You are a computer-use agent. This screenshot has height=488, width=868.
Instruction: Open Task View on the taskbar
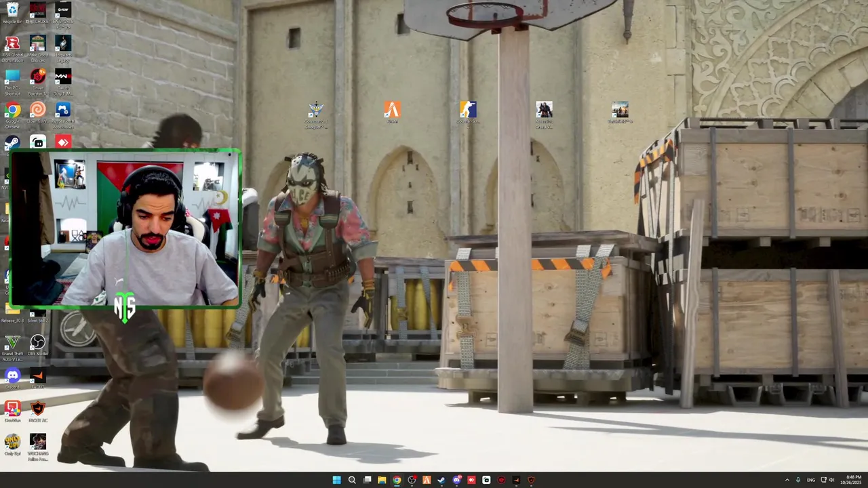(367, 480)
